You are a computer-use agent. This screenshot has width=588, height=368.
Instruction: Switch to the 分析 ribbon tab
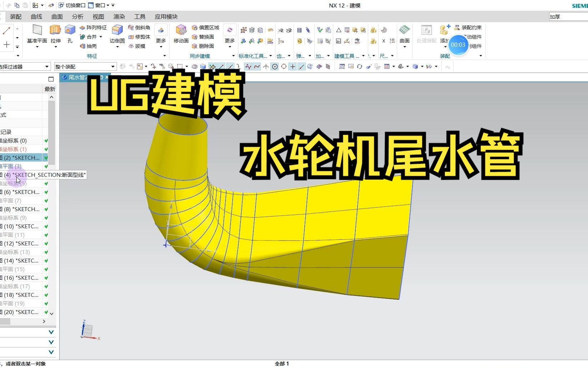(77, 16)
